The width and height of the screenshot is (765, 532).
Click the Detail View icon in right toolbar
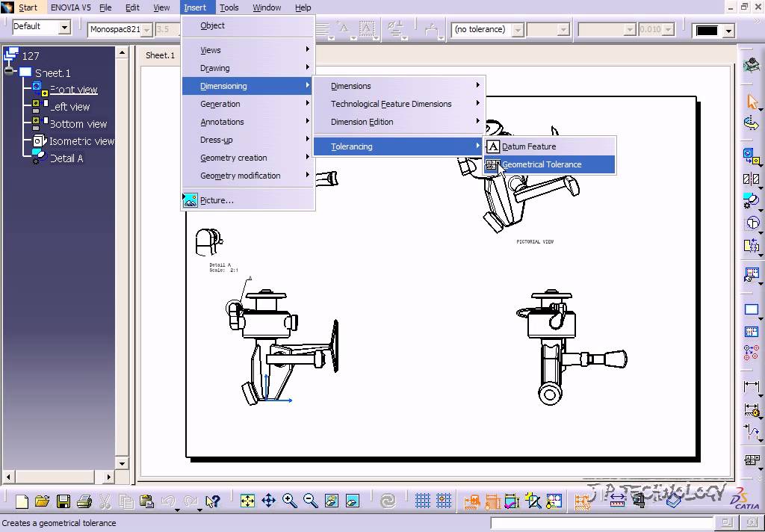pyautogui.click(x=752, y=200)
